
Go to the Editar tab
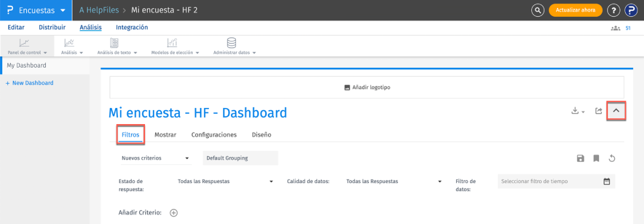pyautogui.click(x=16, y=27)
